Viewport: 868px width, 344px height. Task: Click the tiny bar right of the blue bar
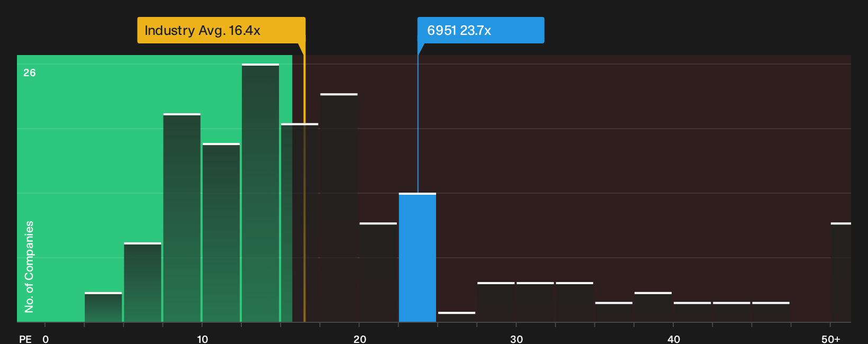457,317
